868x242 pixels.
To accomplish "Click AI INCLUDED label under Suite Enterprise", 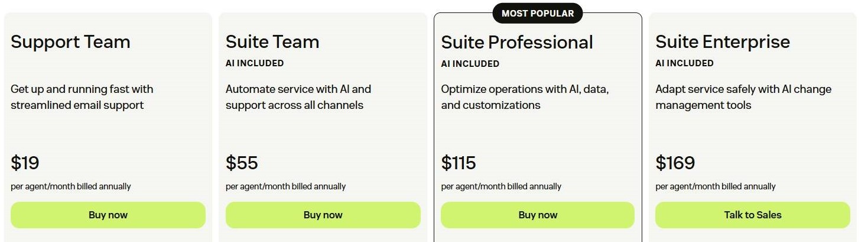I will pos(685,63).
